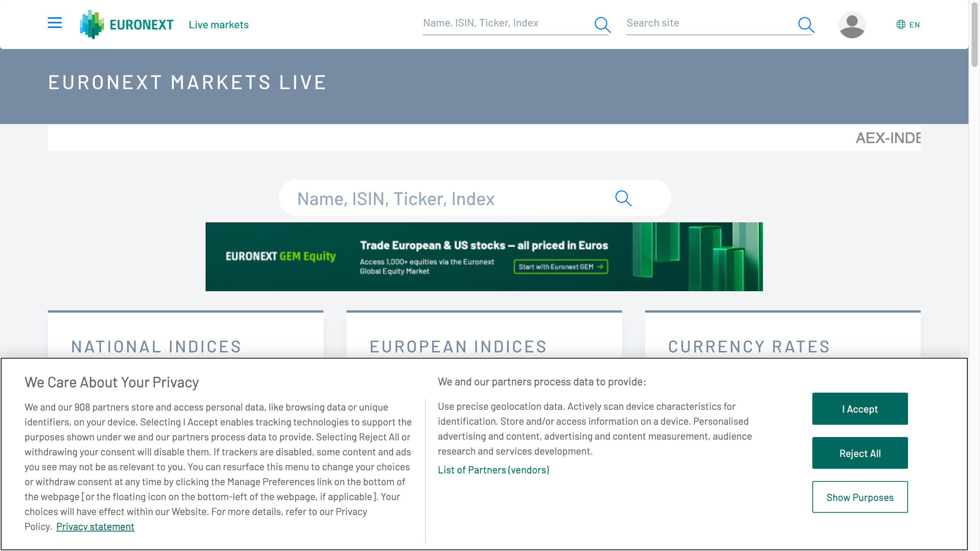Open the hamburger navigation menu
Image resolution: width=980 pixels, height=551 pixels.
coord(54,23)
